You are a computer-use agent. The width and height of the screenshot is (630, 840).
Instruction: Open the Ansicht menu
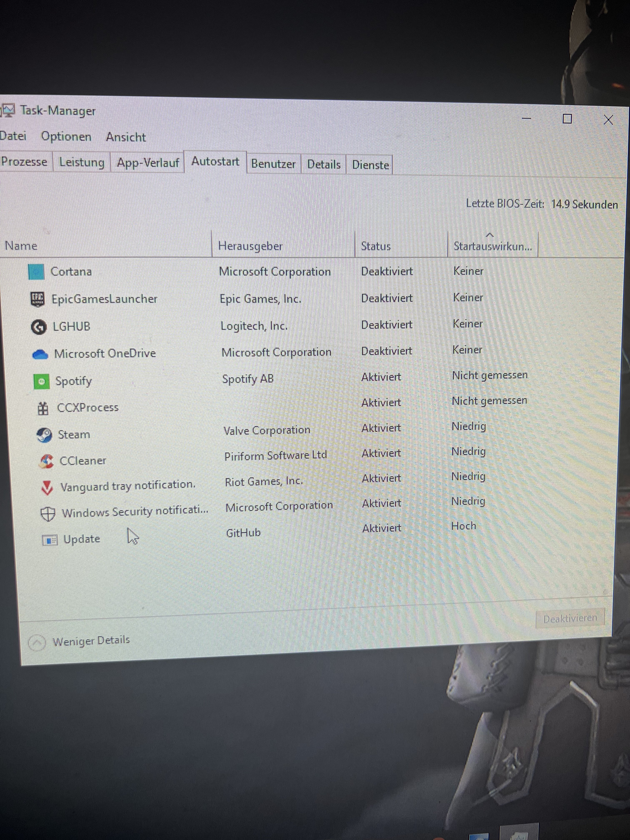click(126, 137)
